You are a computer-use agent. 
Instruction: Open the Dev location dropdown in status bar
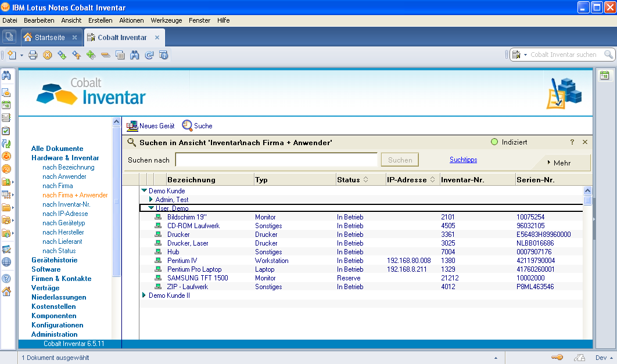604,358
